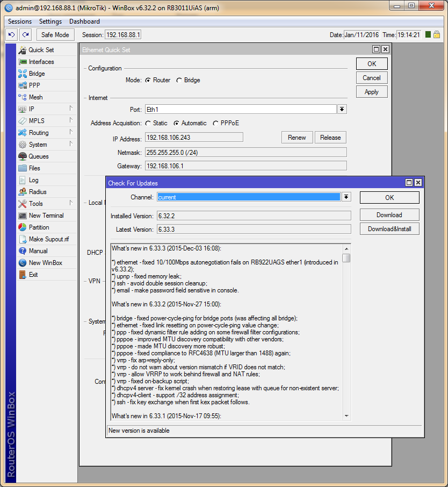Open the Dashboard menu

84,22
